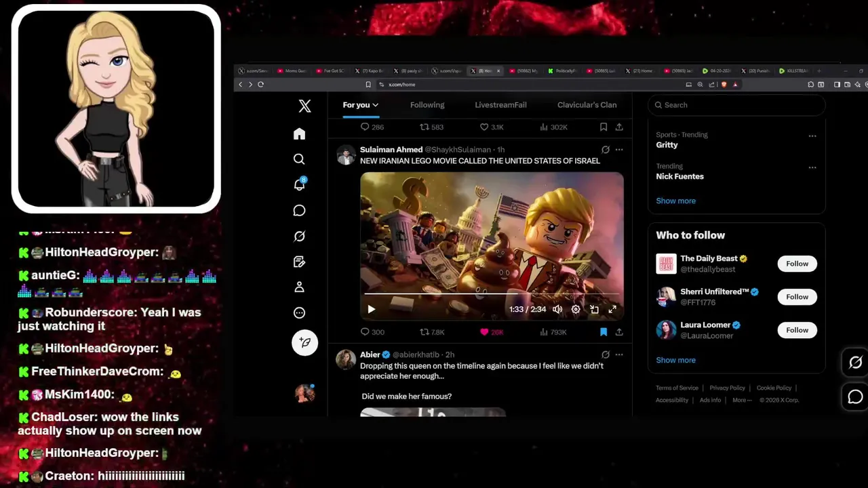
Task: Bookmark page icon in browser toolbar
Action: 368,85
